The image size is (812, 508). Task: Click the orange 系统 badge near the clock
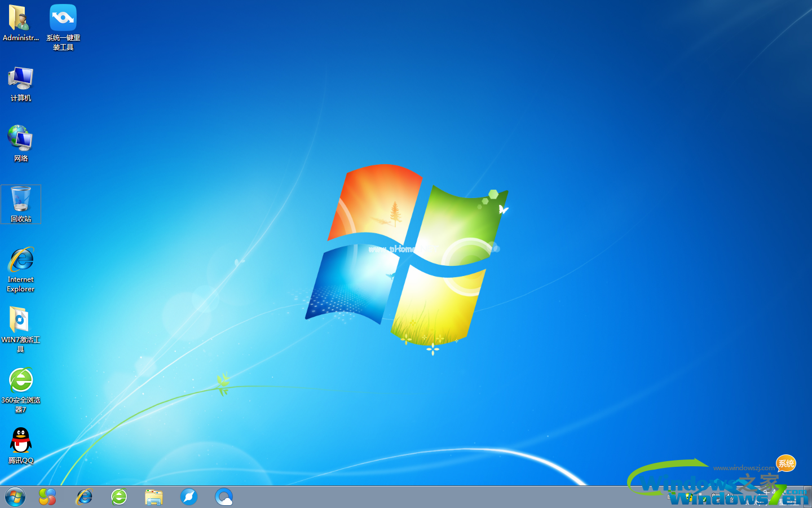click(785, 464)
